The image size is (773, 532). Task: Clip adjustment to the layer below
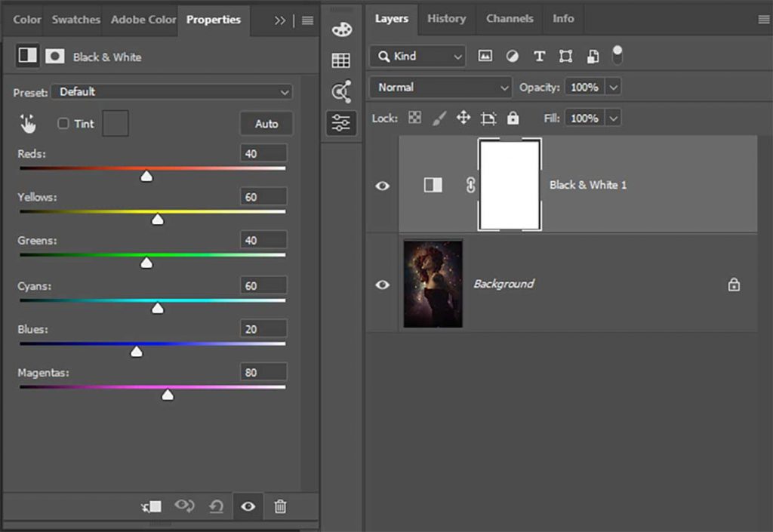[150, 506]
